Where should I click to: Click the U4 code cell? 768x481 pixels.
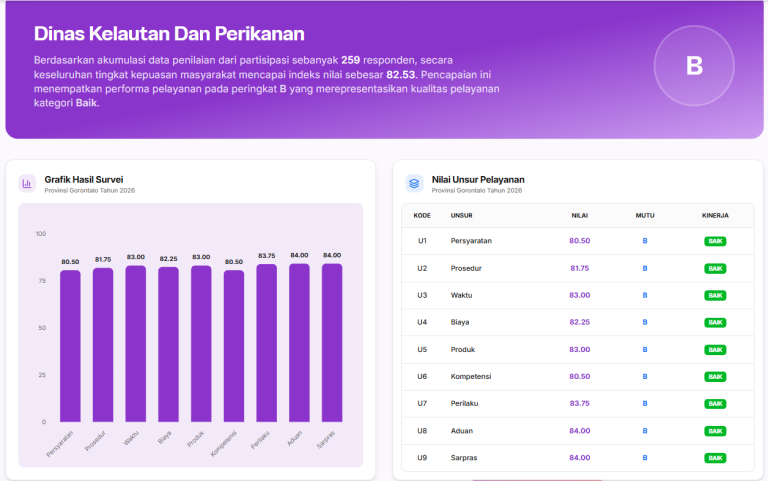pos(422,322)
